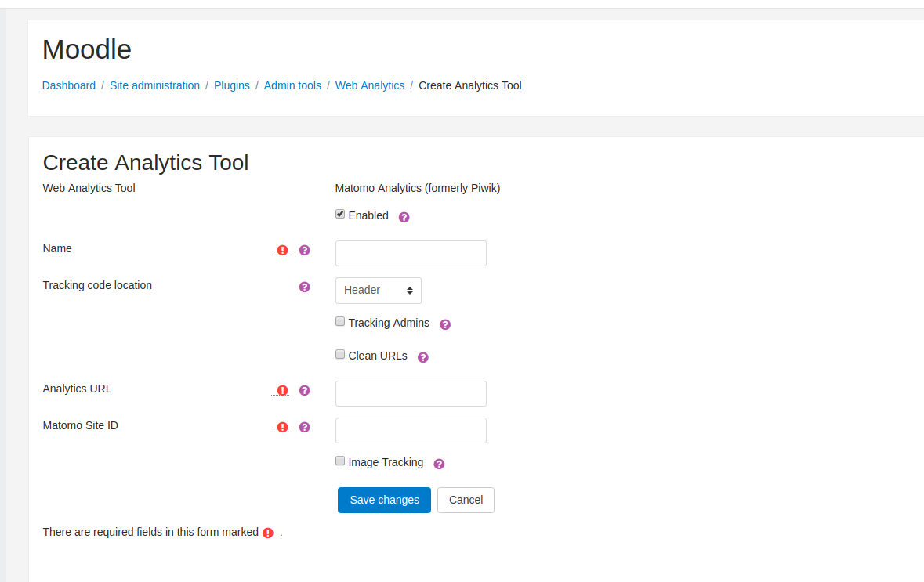This screenshot has width=924, height=582.
Task: Click the Create Analytics Tool page heading
Action: [146, 163]
